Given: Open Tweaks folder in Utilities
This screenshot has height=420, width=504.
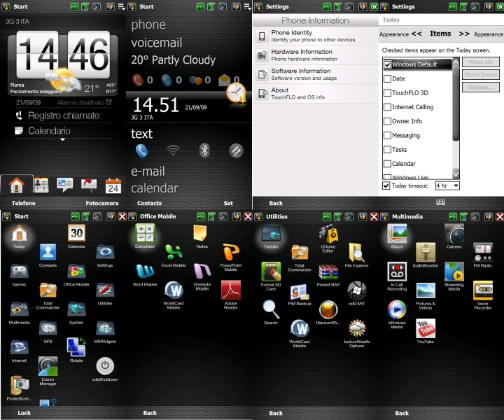Looking at the screenshot, I should [271, 234].
